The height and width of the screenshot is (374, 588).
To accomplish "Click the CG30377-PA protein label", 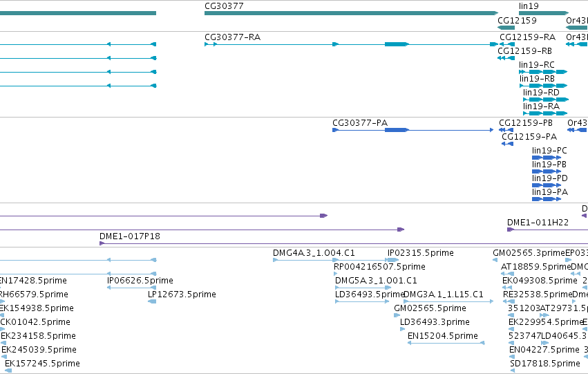I will (360, 123).
